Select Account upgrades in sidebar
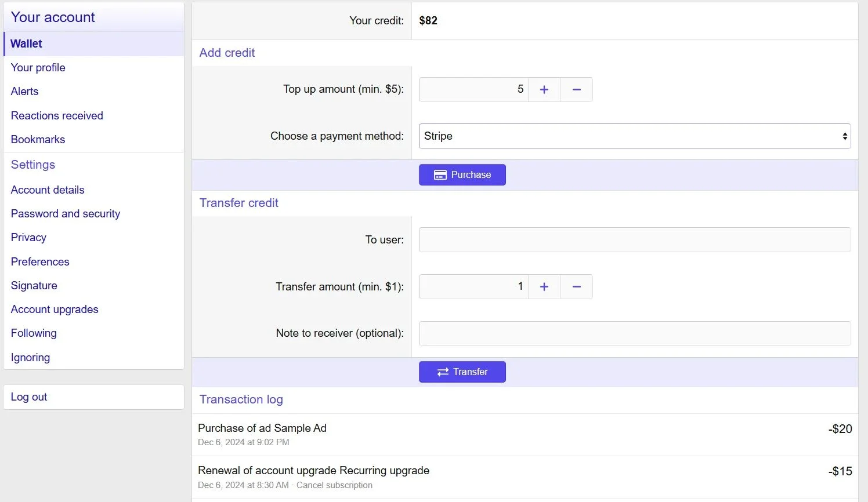Screen dimensions: 868x502 (x=55, y=310)
